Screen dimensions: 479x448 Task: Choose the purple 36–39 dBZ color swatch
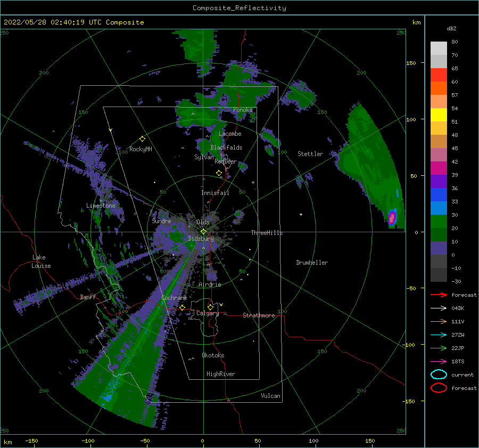pyautogui.click(x=439, y=182)
